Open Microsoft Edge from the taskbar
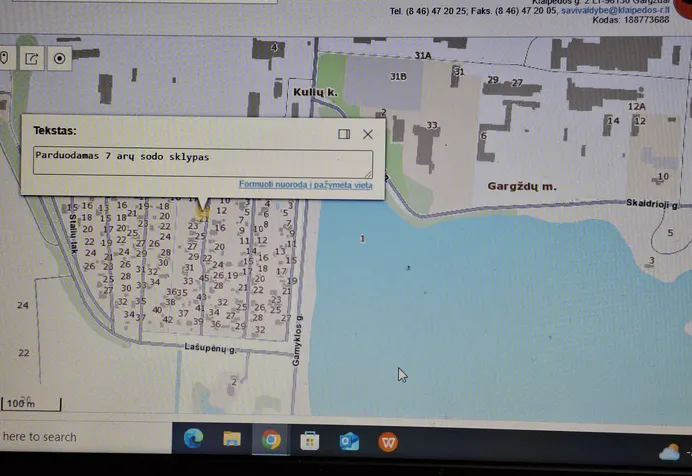Screen dimensions: 692x476 tap(193, 439)
